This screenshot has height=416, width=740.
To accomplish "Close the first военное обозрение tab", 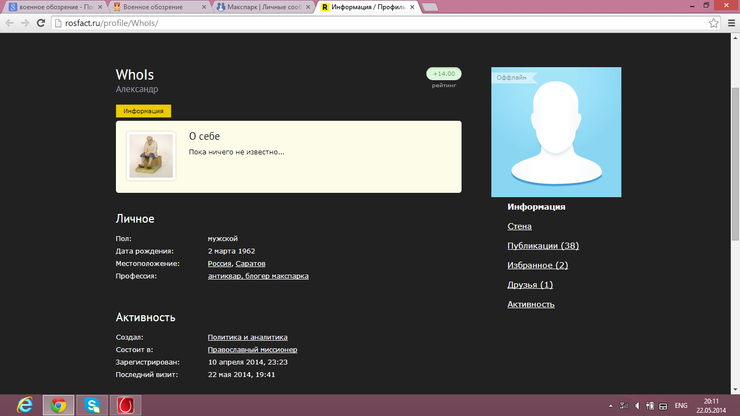I will pyautogui.click(x=100, y=7).
